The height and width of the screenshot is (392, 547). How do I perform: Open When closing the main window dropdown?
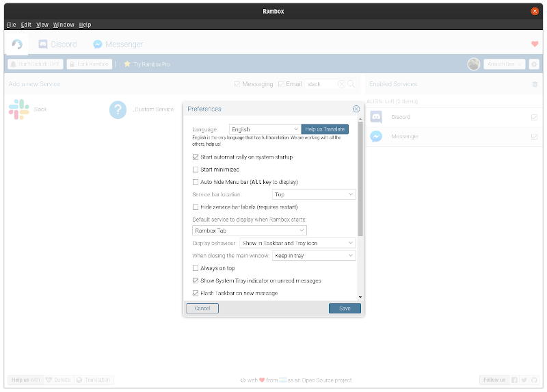point(314,255)
